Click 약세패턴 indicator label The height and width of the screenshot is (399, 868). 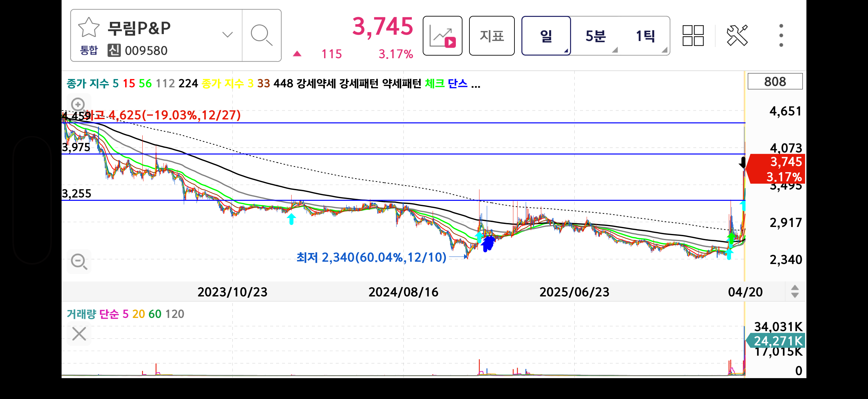[x=402, y=83]
